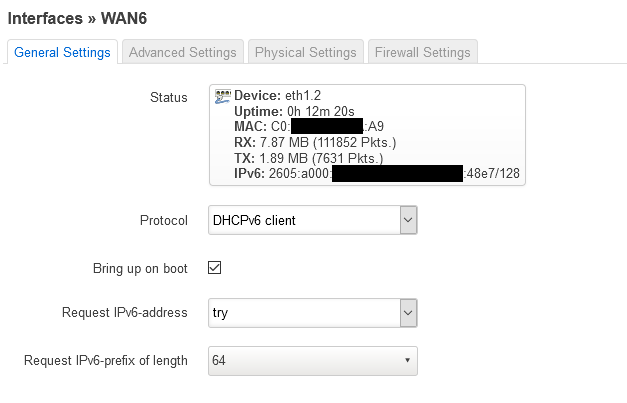The width and height of the screenshot is (627, 403).
Task: Click the Device eth1.2 status line
Action: click(278, 96)
